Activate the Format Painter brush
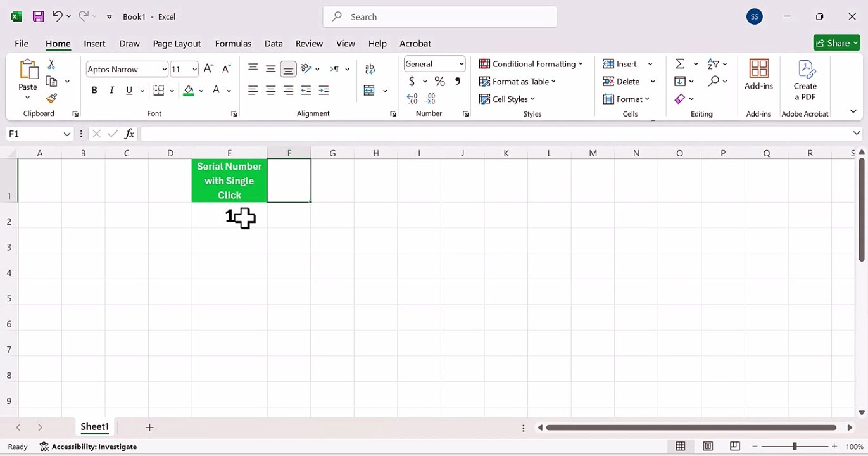Screen dimensions: 868x456 click(52, 98)
